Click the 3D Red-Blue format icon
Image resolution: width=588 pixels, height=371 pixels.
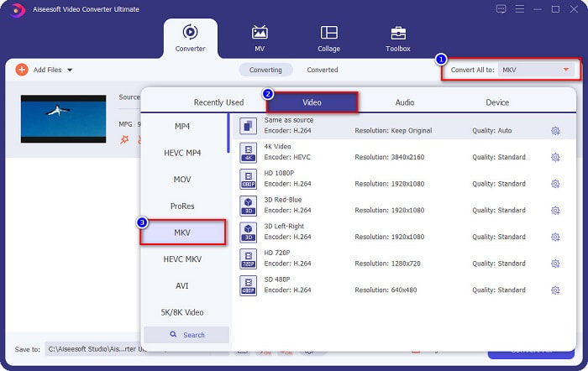pos(248,205)
